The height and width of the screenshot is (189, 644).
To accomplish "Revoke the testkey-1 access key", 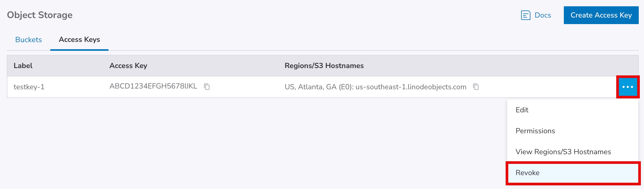I will pos(527,173).
